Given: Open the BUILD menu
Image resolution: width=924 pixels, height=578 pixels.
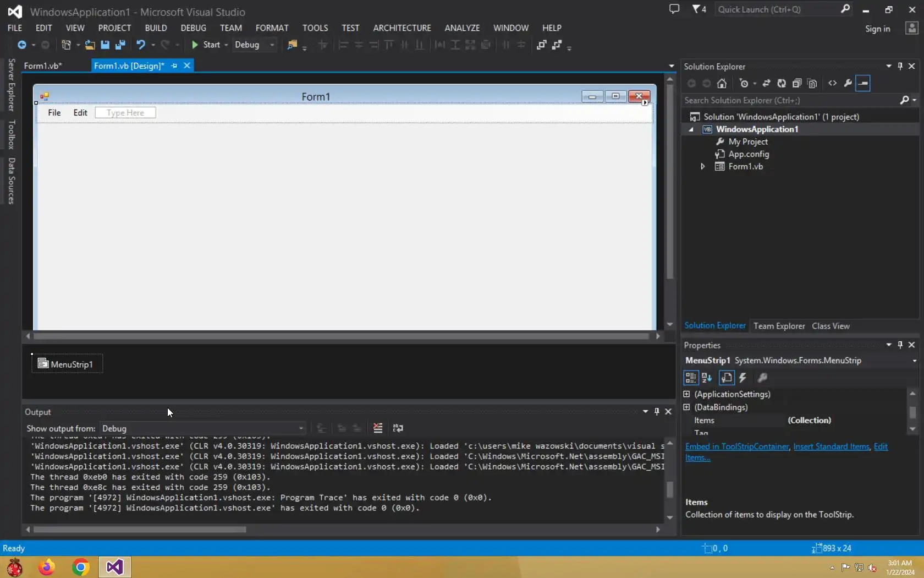Looking at the screenshot, I should [156, 28].
